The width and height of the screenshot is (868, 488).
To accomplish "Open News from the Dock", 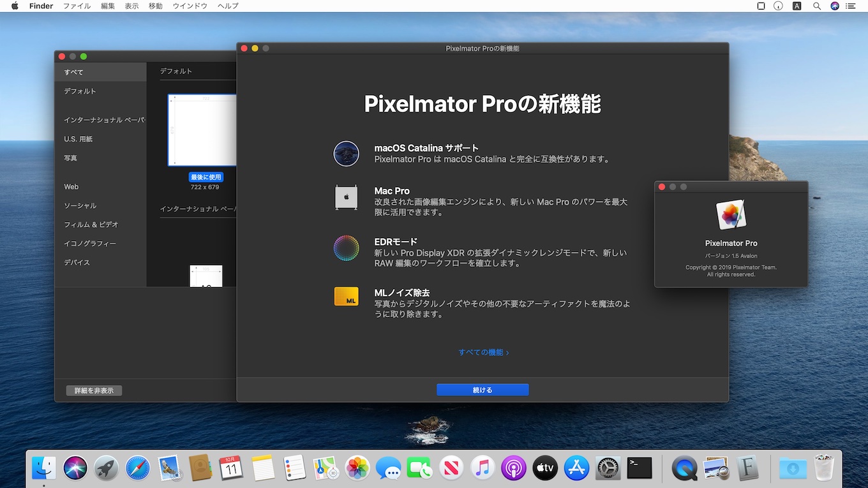I will pos(451,468).
